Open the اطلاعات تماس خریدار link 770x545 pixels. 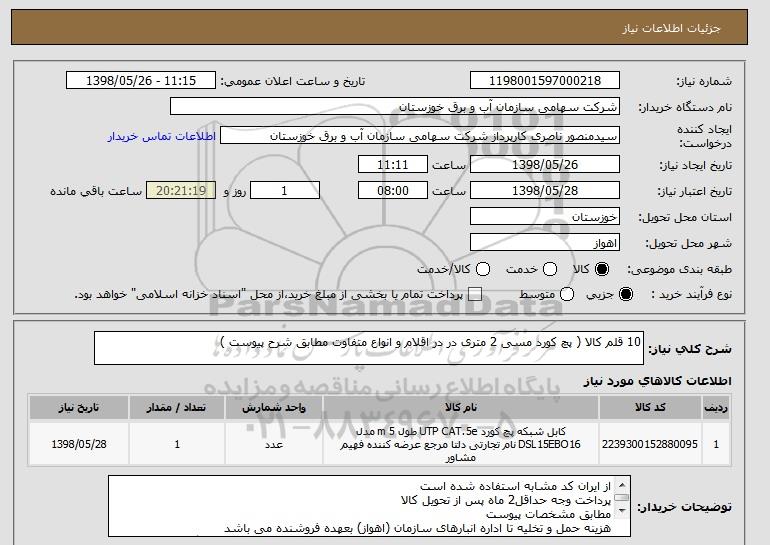162,136
